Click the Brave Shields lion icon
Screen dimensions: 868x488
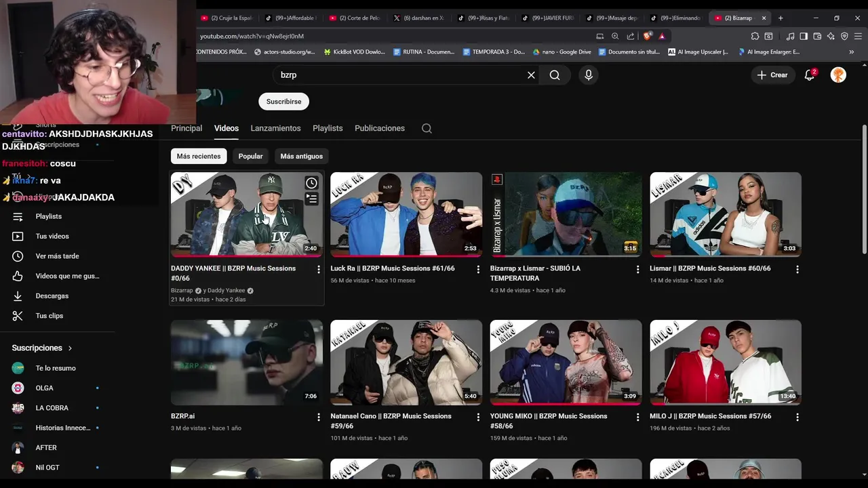[x=648, y=36]
